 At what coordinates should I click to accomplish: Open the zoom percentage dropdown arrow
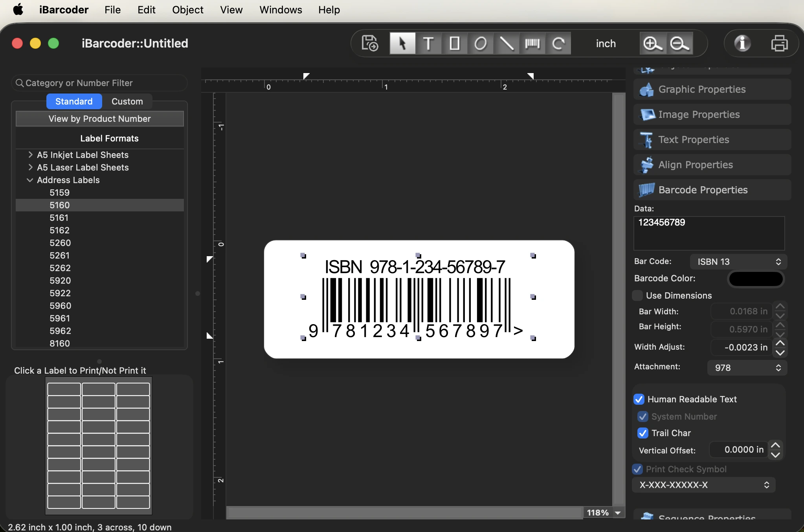pyautogui.click(x=618, y=513)
